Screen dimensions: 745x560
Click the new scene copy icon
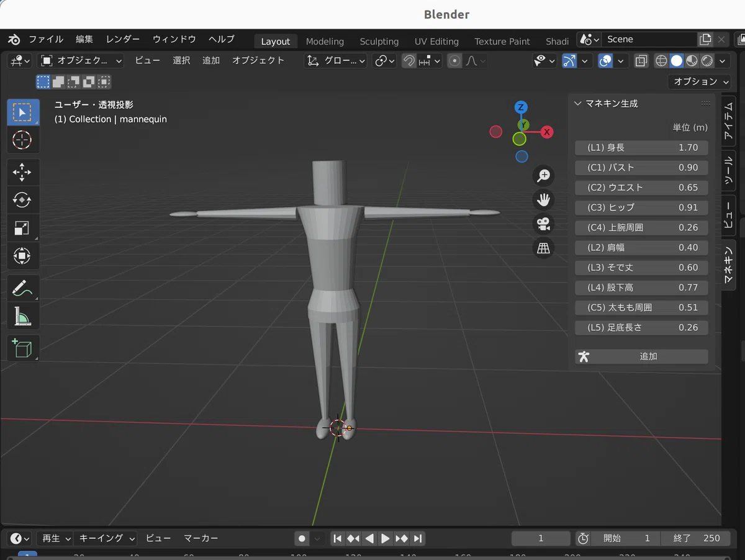[x=705, y=39]
